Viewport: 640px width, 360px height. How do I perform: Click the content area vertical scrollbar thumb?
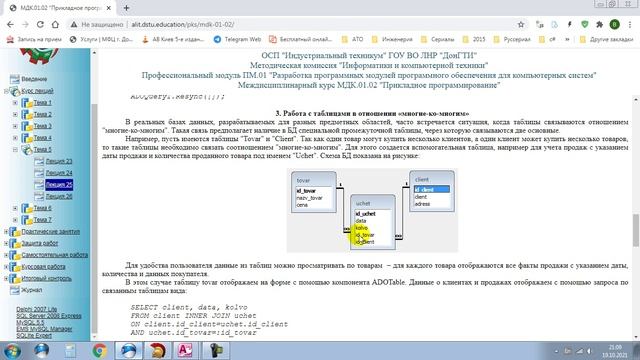(636, 230)
